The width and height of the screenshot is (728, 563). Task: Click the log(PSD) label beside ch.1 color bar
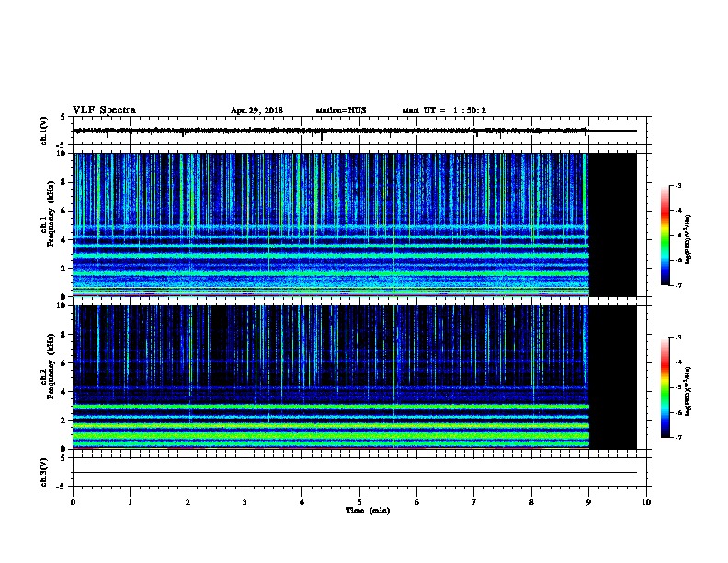[688, 240]
